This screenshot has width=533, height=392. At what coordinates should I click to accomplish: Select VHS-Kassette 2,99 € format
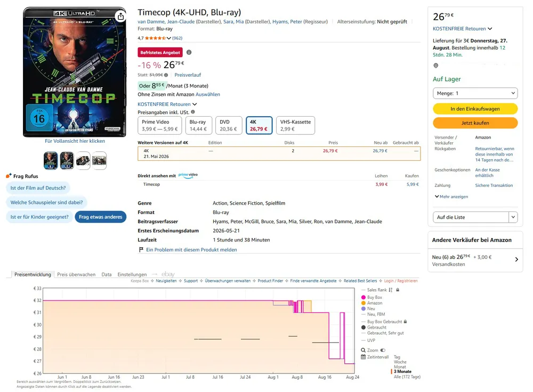[x=295, y=125]
